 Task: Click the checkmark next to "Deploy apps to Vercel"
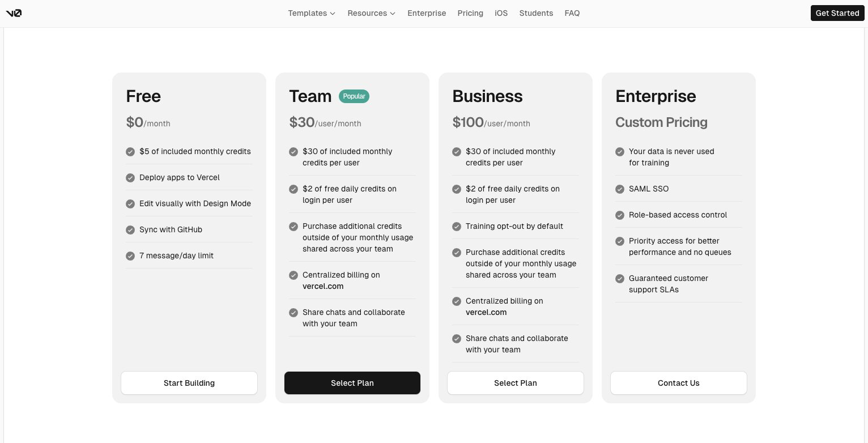[x=130, y=178]
